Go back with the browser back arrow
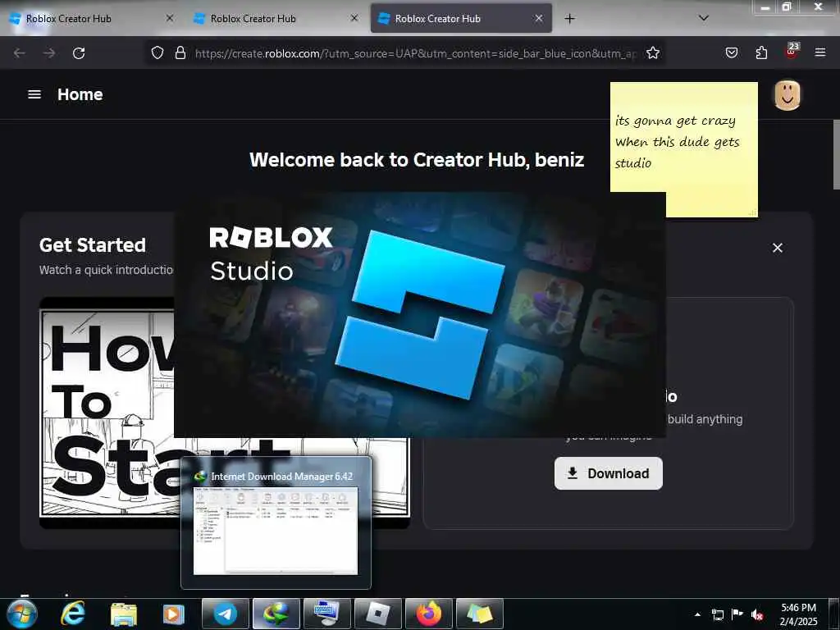This screenshot has height=630, width=840. 20,53
